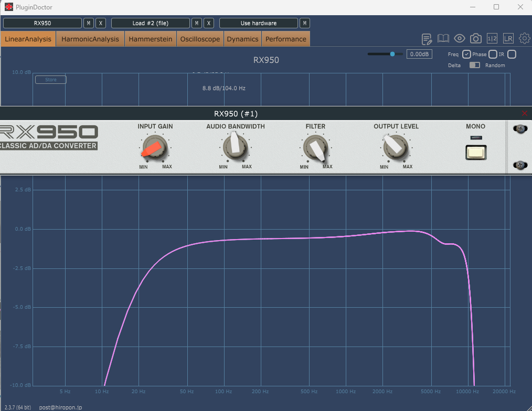The width and height of the screenshot is (532, 411).
Task: Open settings gear icon
Action: (525, 38)
